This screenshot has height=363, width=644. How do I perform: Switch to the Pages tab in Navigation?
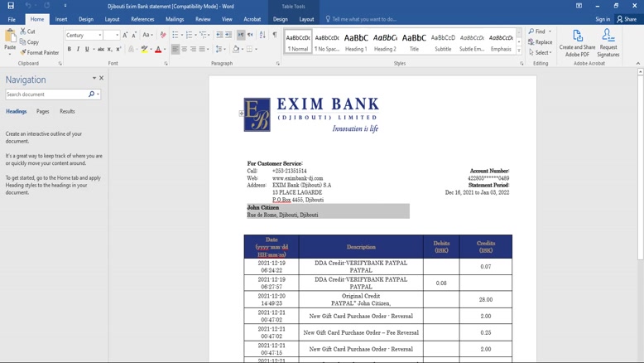coord(42,111)
